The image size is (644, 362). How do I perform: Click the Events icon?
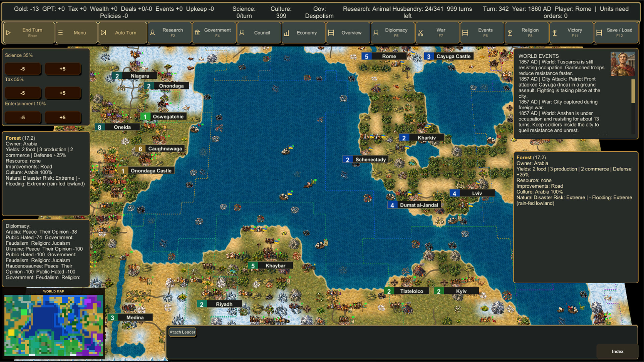coord(465,33)
